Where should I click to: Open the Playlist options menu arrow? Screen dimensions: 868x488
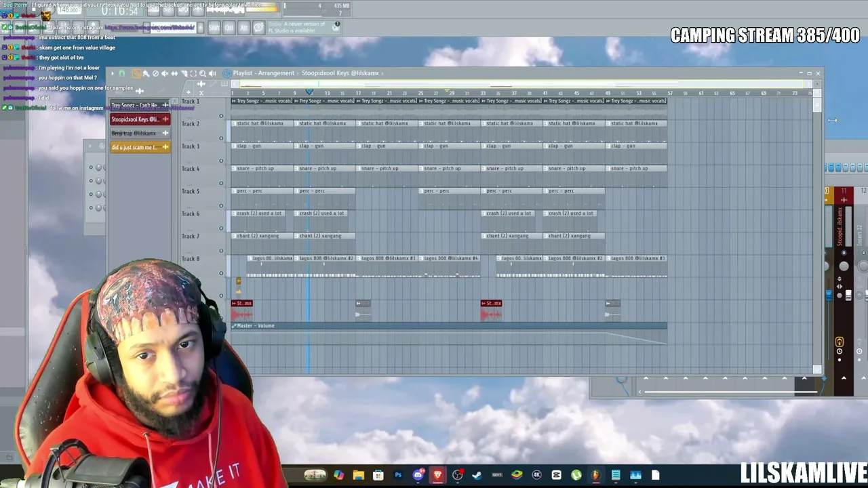point(113,73)
